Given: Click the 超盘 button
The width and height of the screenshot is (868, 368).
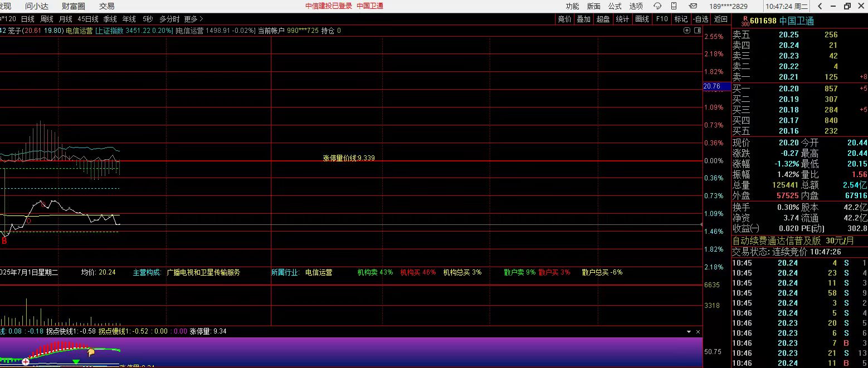Looking at the screenshot, I should point(603,19).
